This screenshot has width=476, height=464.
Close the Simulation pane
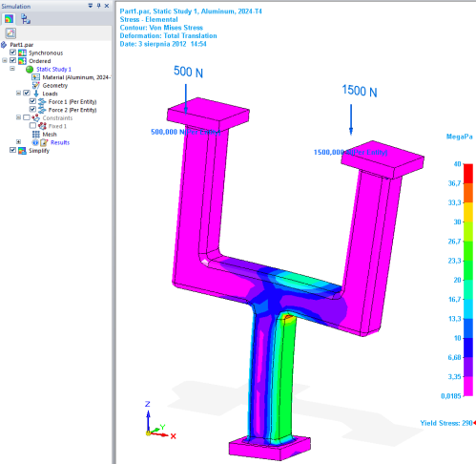tap(107, 6)
